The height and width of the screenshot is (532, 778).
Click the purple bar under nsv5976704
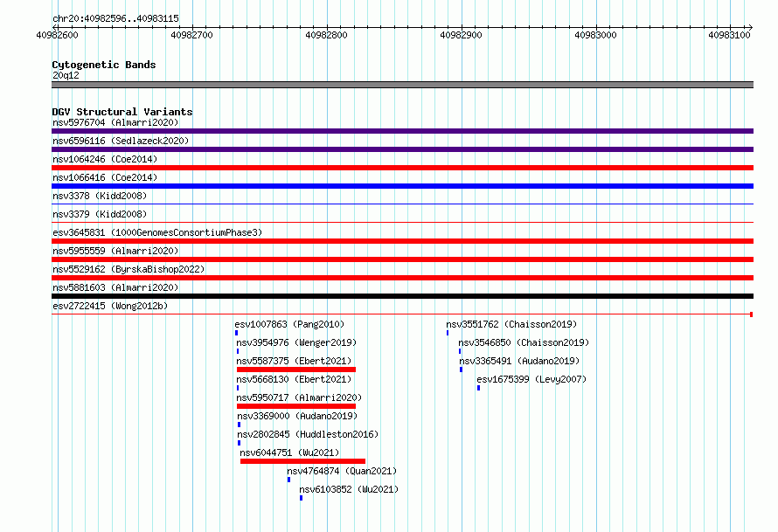click(x=402, y=131)
